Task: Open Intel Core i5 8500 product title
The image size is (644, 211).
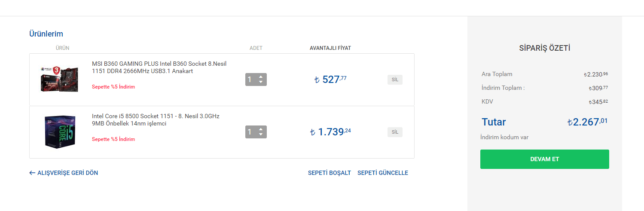Action: click(x=156, y=120)
